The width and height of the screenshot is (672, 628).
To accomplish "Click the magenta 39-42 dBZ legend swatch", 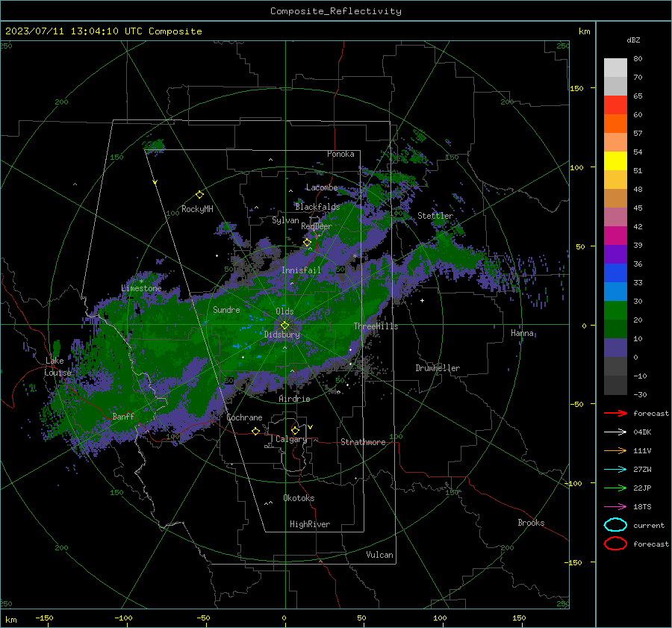I will (615, 236).
